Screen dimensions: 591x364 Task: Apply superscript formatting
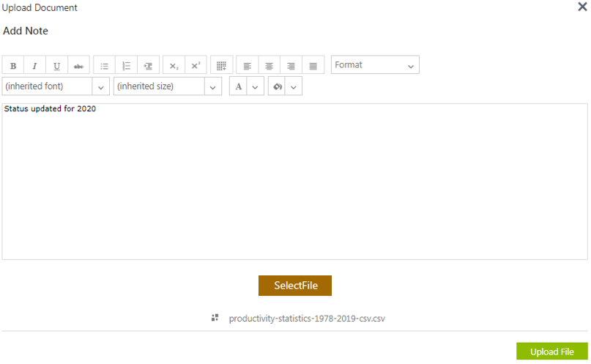coord(196,65)
